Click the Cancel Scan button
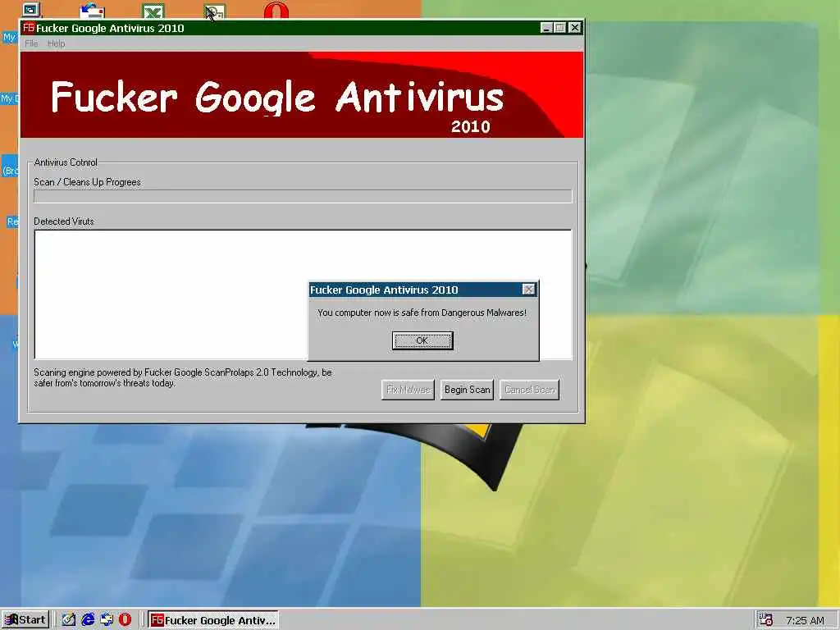The image size is (840, 630). [529, 390]
